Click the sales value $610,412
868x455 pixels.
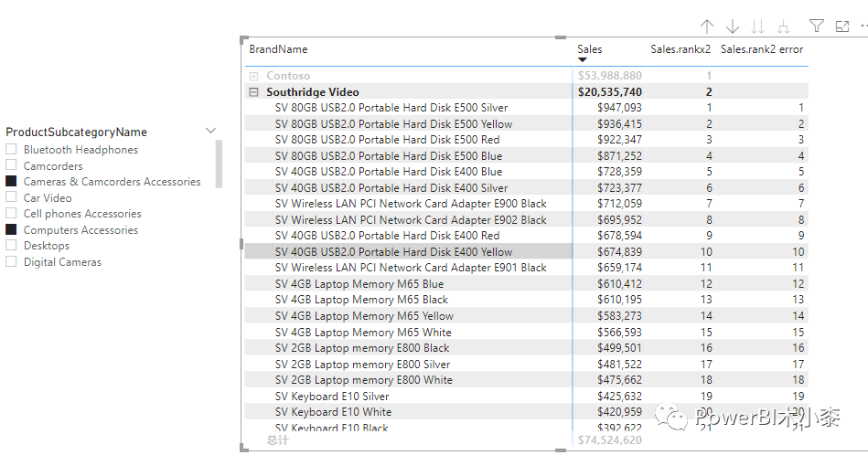[x=619, y=284]
